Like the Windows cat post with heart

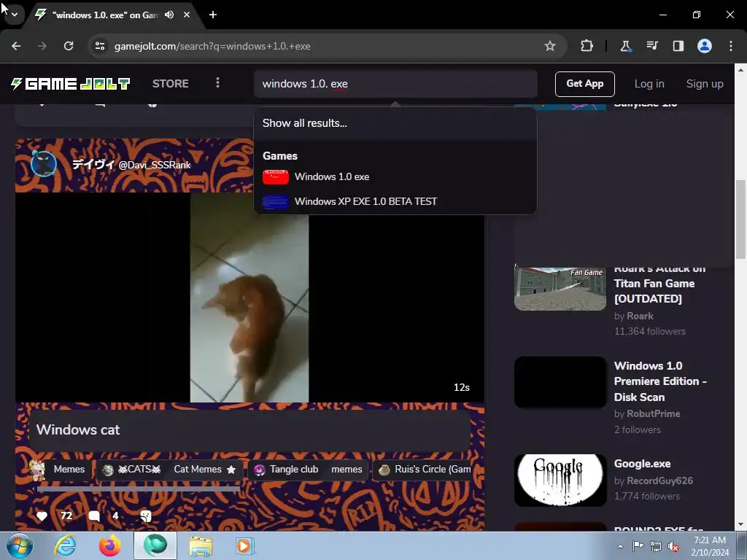[42, 516]
